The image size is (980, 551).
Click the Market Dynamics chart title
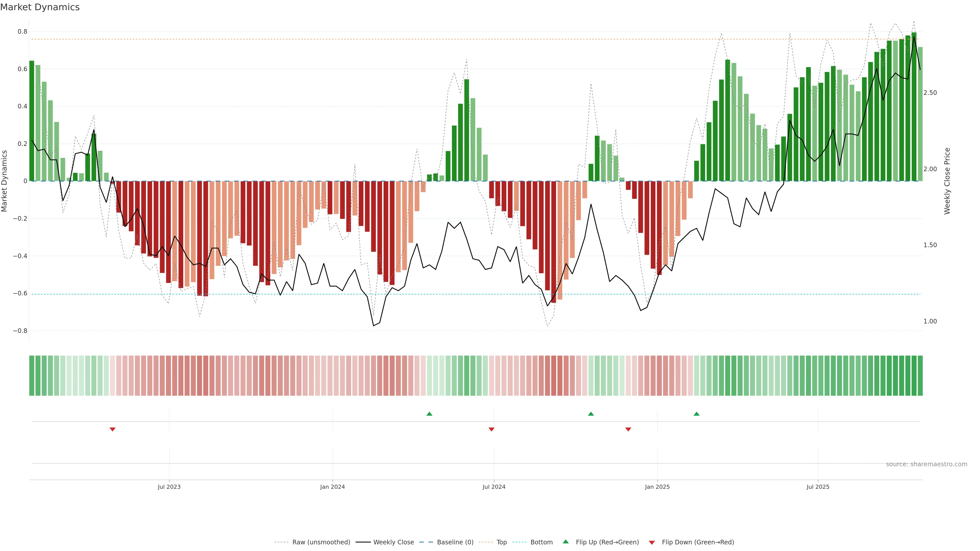pyautogui.click(x=40, y=7)
